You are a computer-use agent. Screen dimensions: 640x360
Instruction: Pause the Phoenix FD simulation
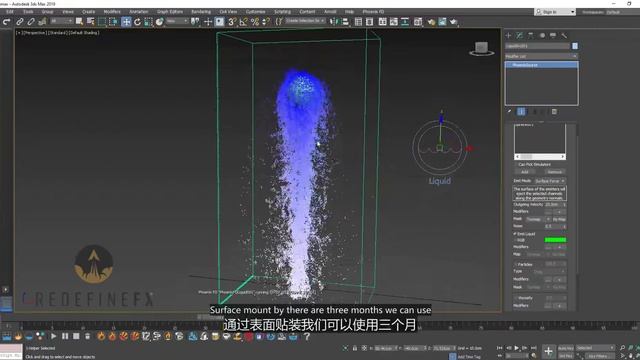click(65, 336)
